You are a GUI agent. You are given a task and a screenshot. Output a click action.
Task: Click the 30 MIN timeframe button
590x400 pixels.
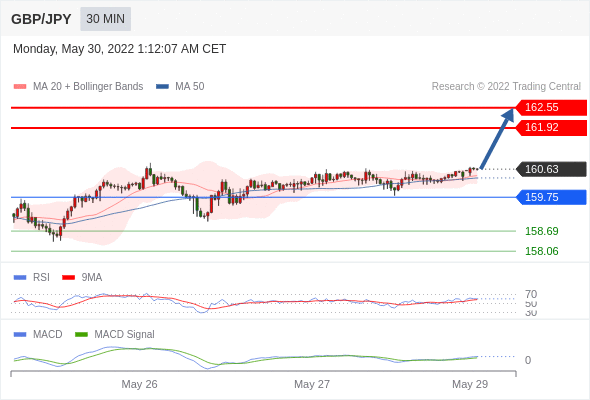[x=105, y=19]
